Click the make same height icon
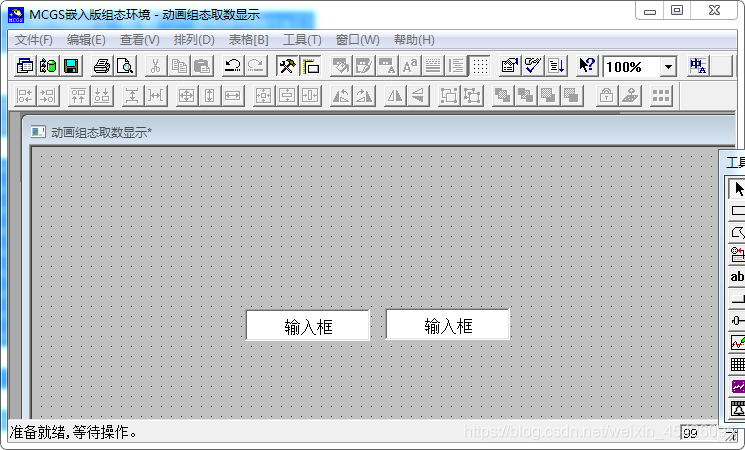Image resolution: width=745 pixels, height=450 pixels. pyautogui.click(x=210, y=96)
